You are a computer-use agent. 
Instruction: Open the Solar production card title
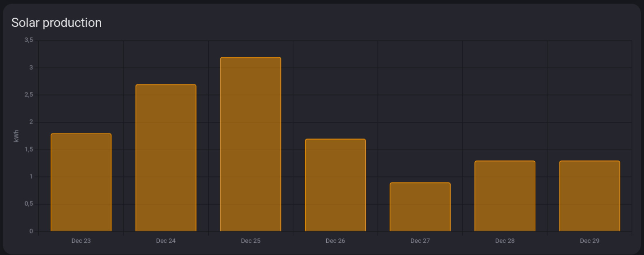[56, 23]
